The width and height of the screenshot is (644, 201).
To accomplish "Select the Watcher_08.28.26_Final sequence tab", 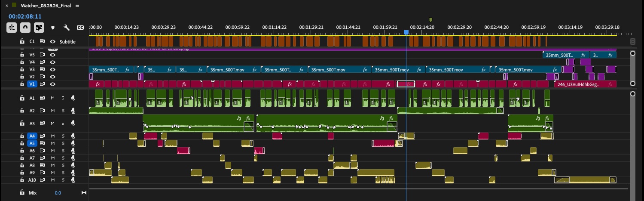I will pos(46,6).
